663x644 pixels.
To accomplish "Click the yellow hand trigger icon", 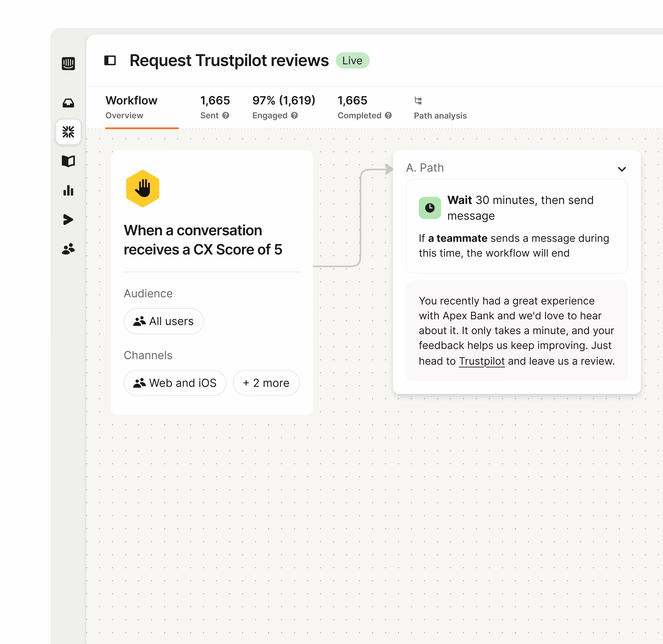I will pos(143,188).
